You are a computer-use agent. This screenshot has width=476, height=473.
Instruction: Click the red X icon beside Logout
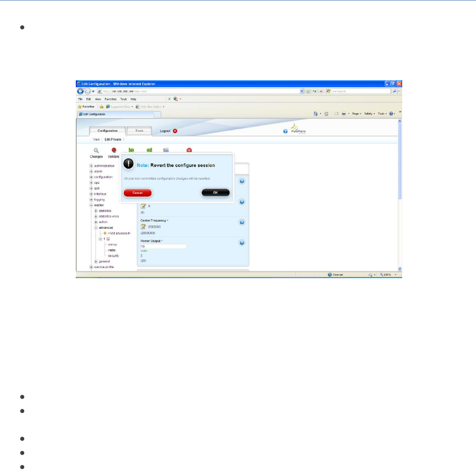(x=175, y=131)
